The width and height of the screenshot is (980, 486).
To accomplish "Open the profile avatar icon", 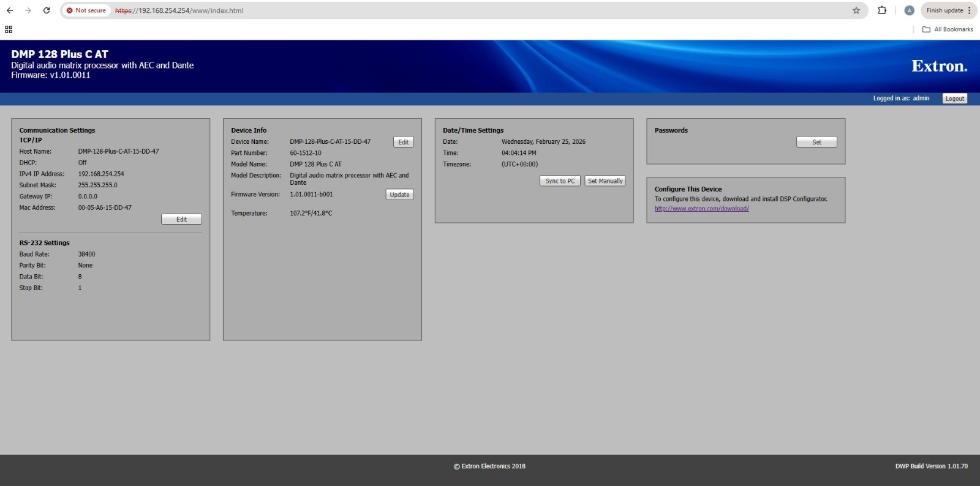I will click(x=909, y=10).
